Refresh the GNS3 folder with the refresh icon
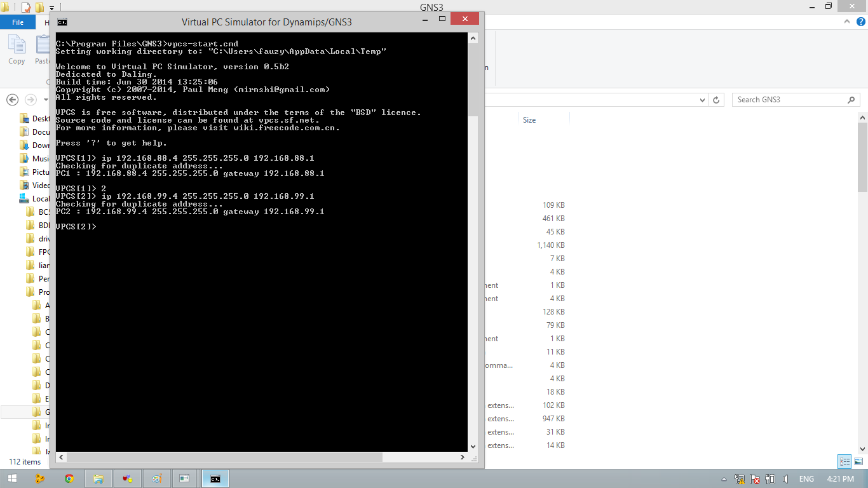Viewport: 868px width, 488px height. tap(716, 100)
